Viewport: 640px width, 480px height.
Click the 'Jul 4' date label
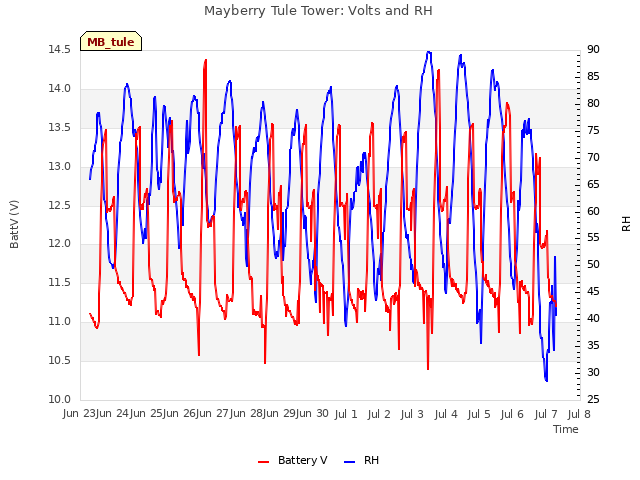(x=446, y=414)
